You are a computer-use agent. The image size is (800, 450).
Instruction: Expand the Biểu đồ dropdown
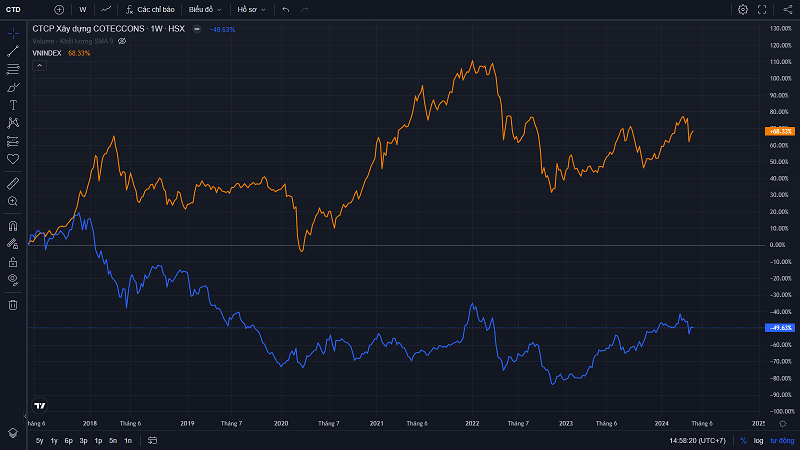coord(207,9)
